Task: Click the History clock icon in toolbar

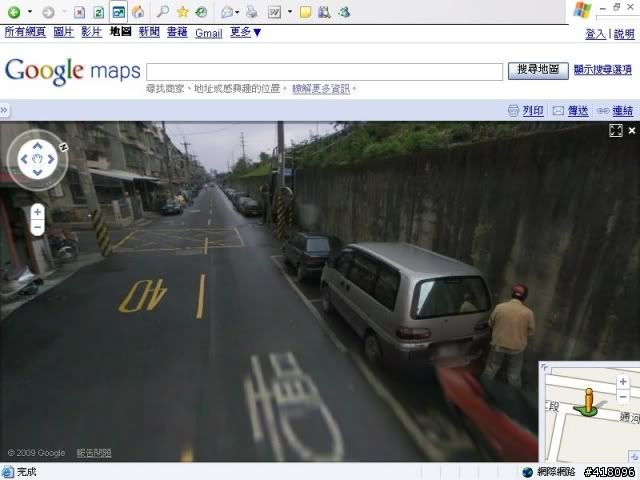Action: point(201,12)
